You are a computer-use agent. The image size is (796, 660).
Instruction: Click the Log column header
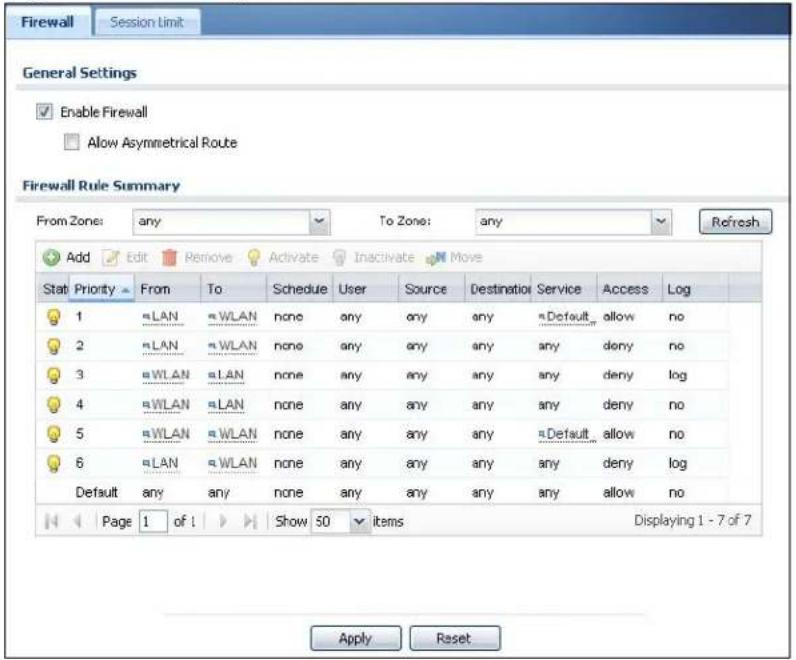click(x=695, y=289)
